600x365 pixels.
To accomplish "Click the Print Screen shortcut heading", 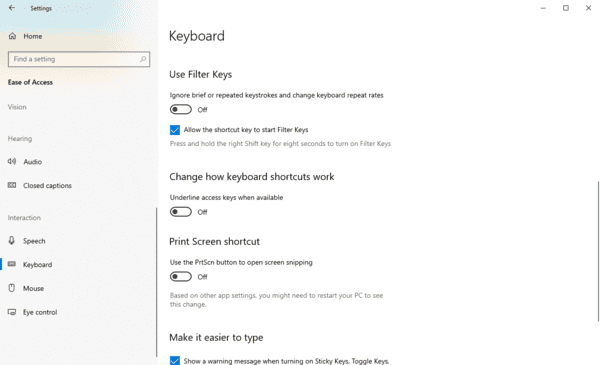I will [214, 241].
